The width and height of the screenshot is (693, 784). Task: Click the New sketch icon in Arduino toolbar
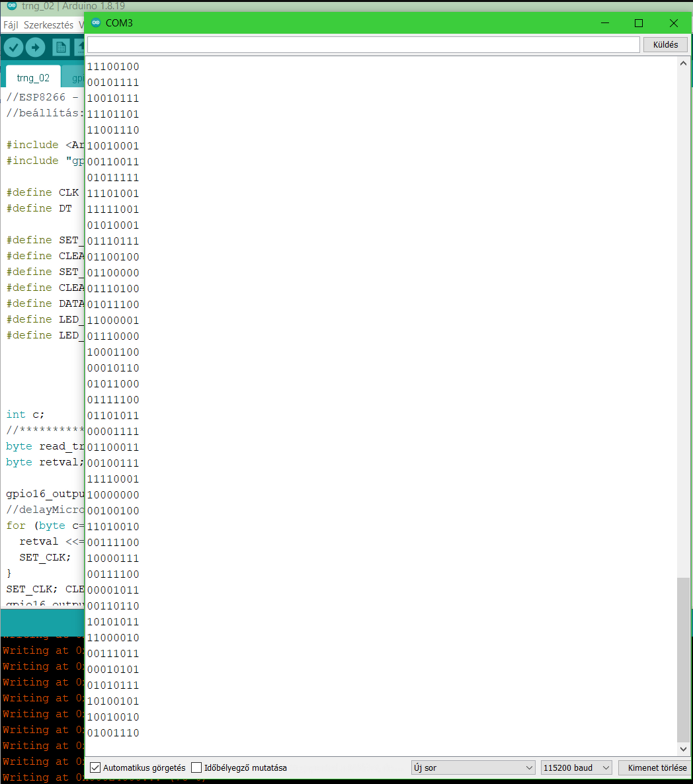pyautogui.click(x=60, y=48)
